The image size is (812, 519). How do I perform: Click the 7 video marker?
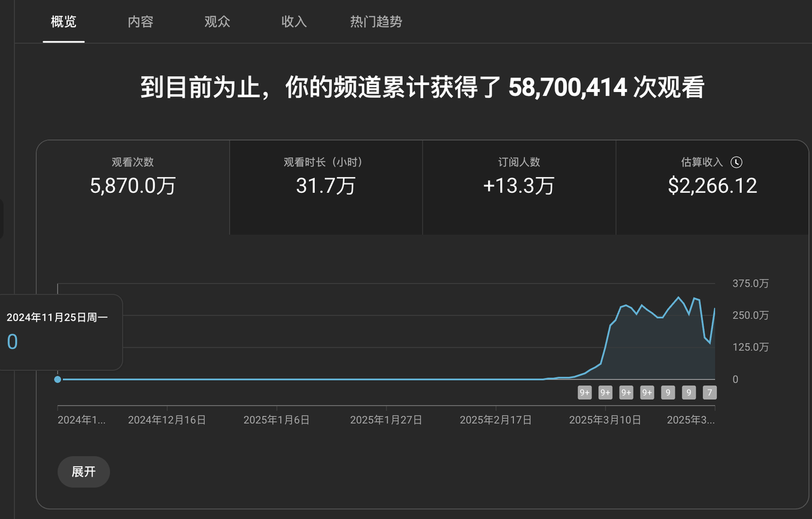(x=710, y=393)
